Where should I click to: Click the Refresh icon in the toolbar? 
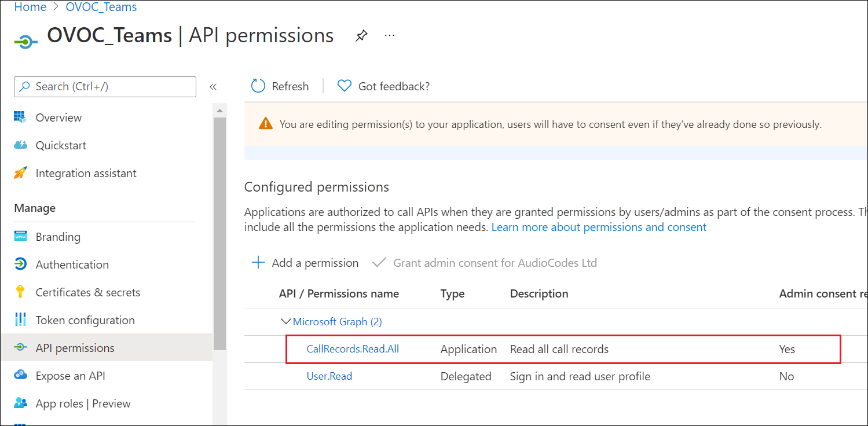pos(258,86)
